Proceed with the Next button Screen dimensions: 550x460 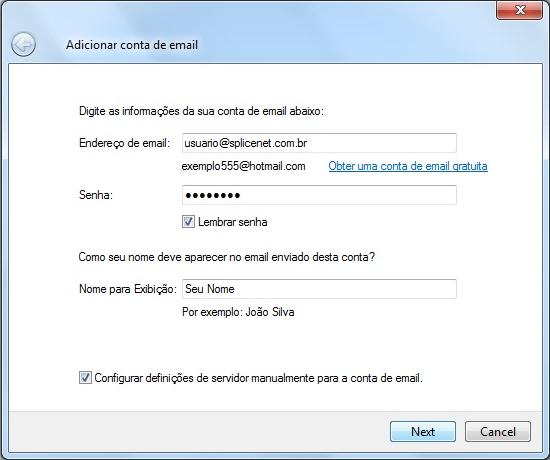(423, 432)
